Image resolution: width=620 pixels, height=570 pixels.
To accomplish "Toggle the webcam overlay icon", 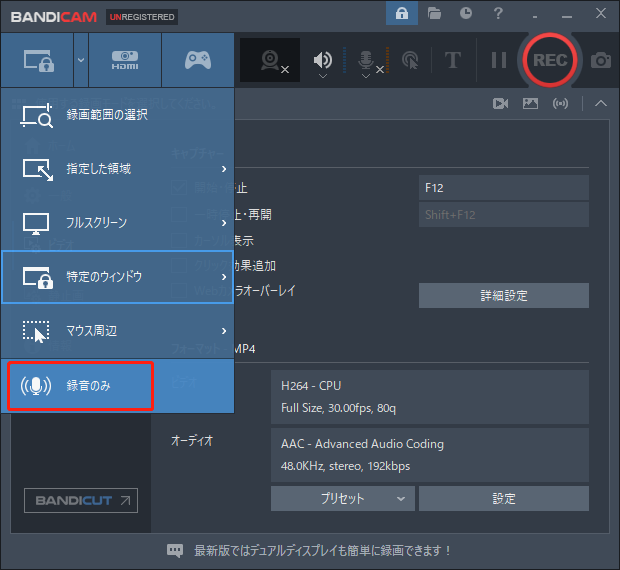I will point(270,60).
